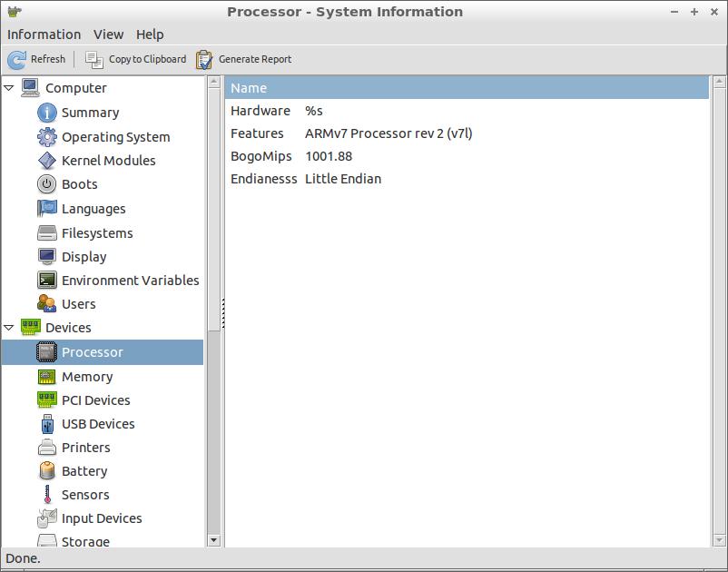
Task: Select the BogoMips row
Action: [x=467, y=156]
